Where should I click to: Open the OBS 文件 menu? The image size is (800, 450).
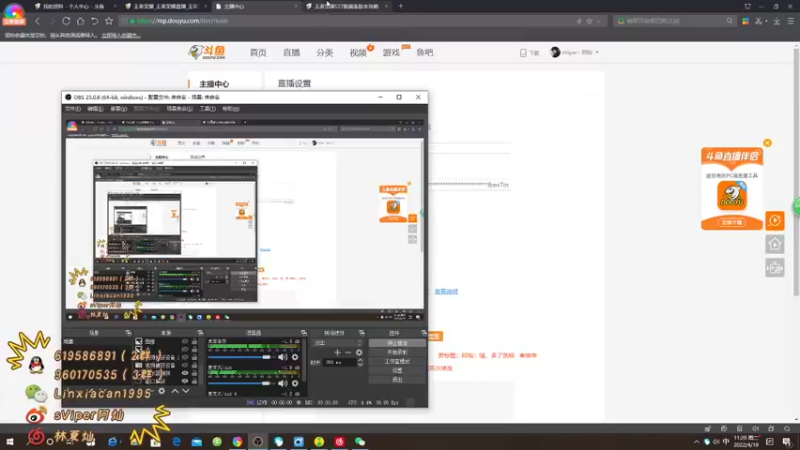[x=72, y=109]
